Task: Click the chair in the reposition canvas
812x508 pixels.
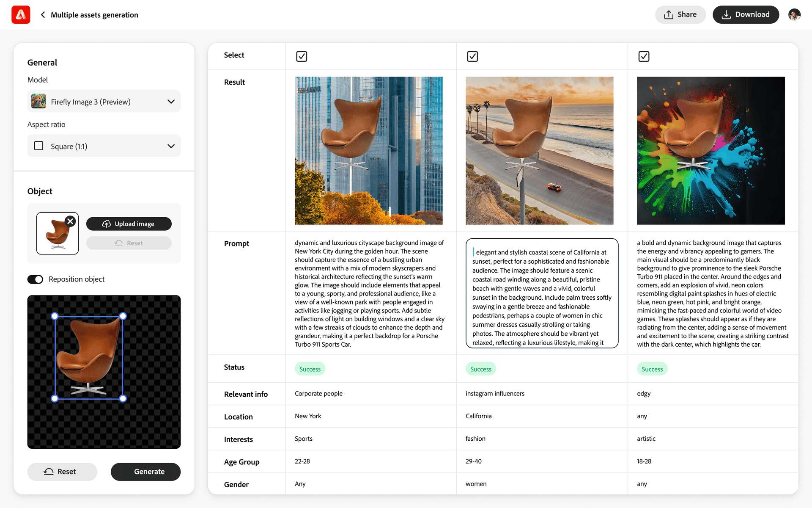Action: click(x=89, y=357)
